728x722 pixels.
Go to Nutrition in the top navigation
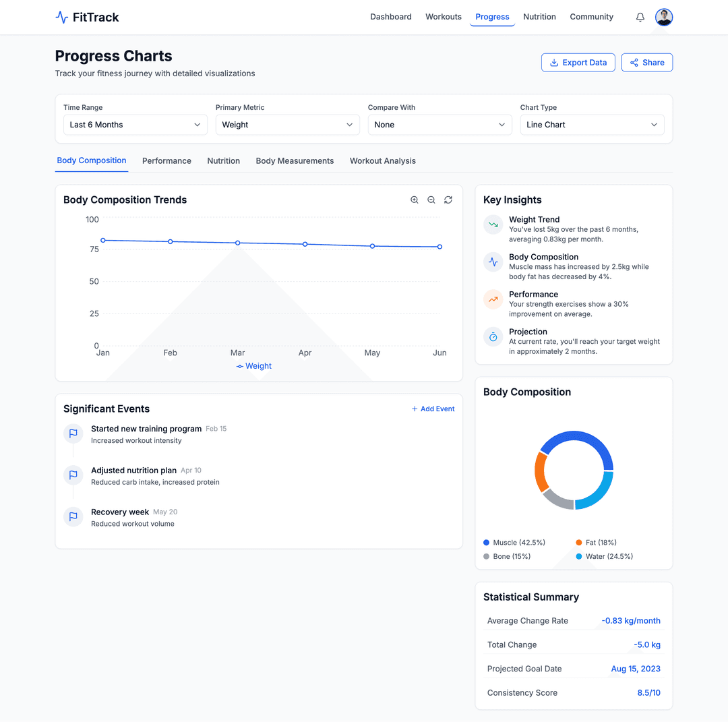[539, 17]
